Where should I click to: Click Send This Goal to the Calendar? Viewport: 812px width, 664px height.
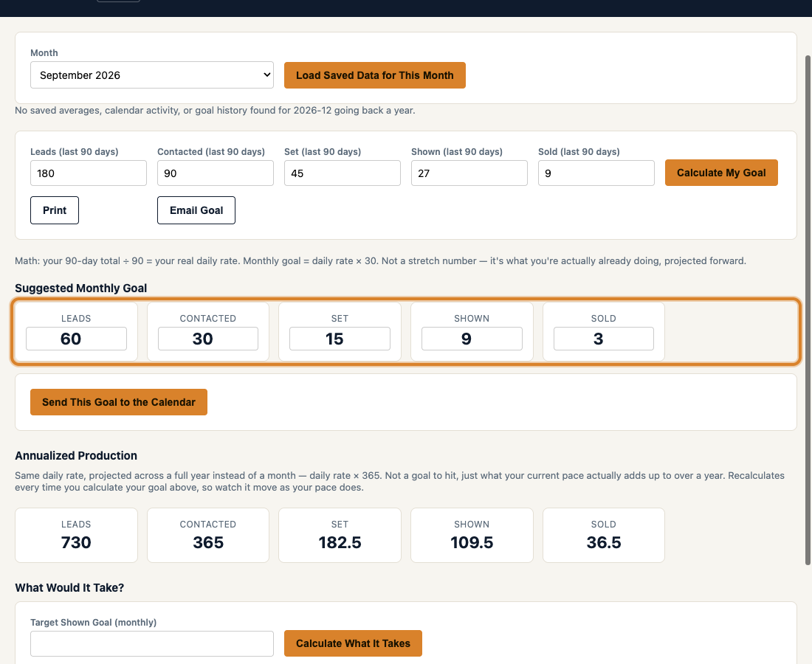(119, 402)
